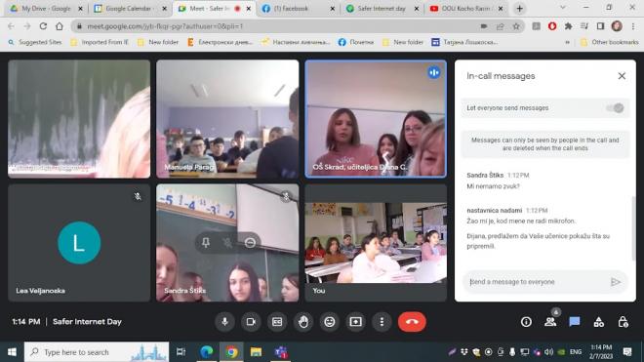The width and height of the screenshot is (644, 362).
Task: Open more options three-dot menu
Action: (x=382, y=322)
